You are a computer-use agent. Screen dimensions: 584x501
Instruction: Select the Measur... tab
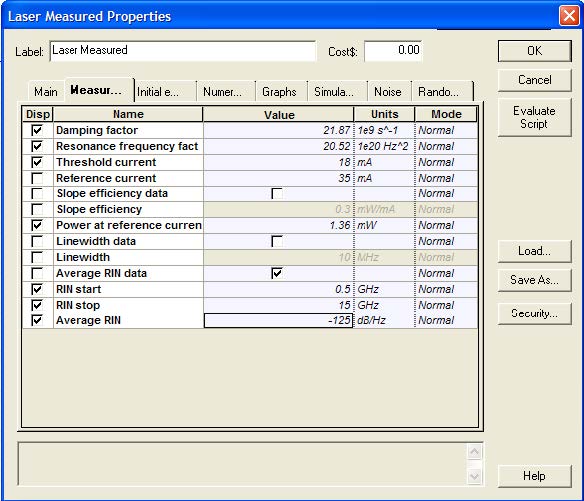coord(99,90)
